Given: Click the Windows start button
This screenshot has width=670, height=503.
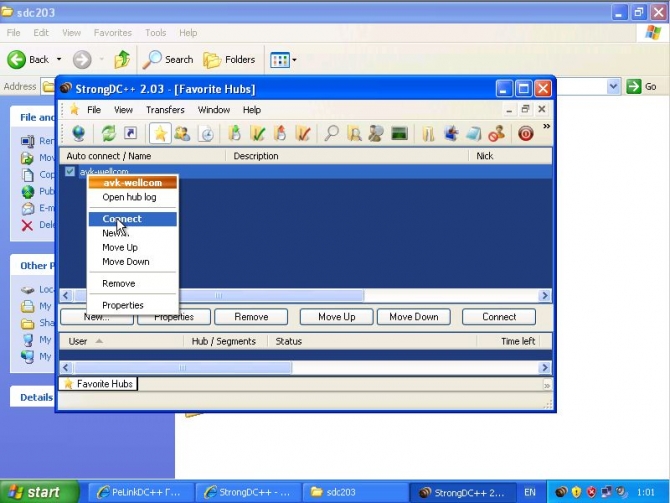Looking at the screenshot, I should coord(40,492).
